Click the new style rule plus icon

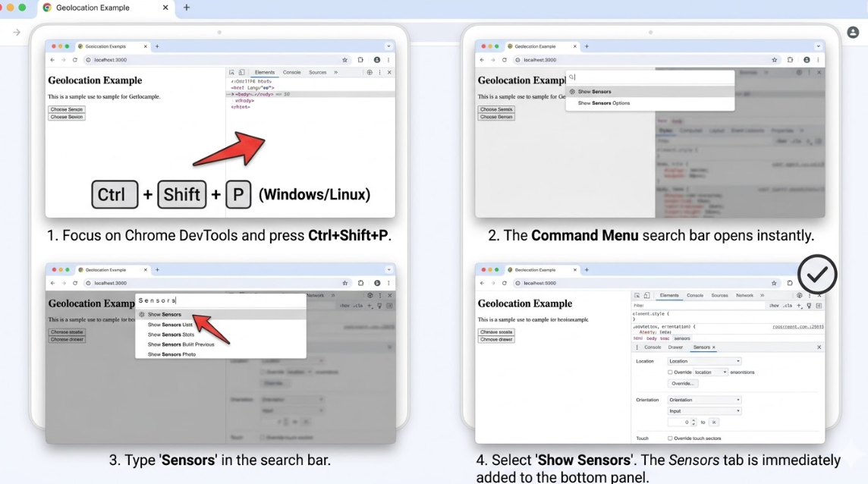tap(797, 306)
